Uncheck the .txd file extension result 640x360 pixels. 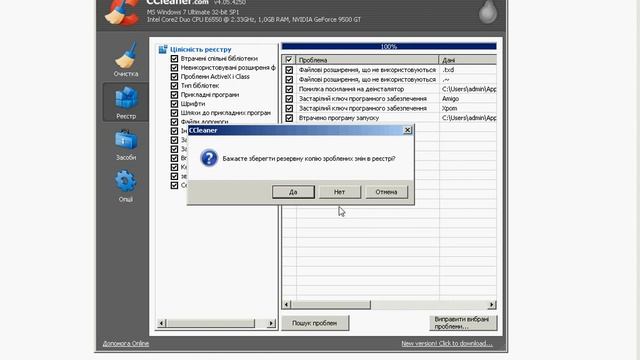tap(289, 70)
